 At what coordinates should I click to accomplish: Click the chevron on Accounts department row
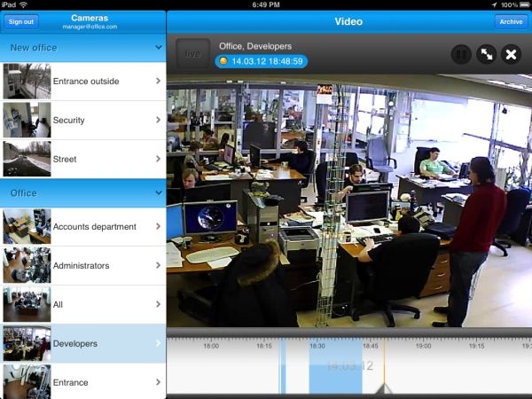tap(158, 226)
